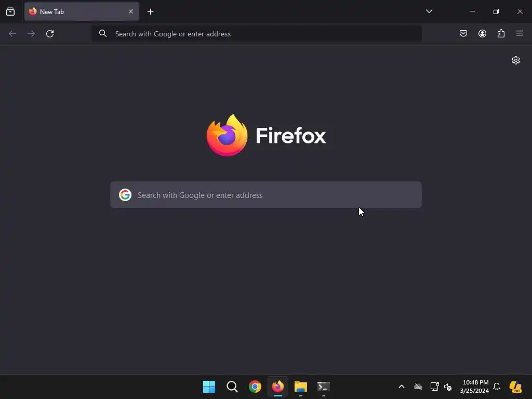
Task: Open the Save to Pocket icon
Action: click(x=463, y=33)
